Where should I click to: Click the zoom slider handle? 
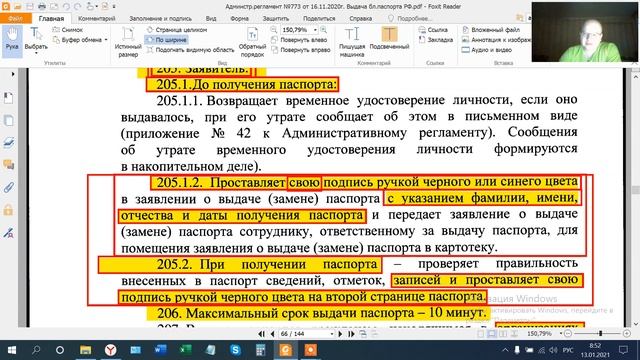tap(600, 333)
